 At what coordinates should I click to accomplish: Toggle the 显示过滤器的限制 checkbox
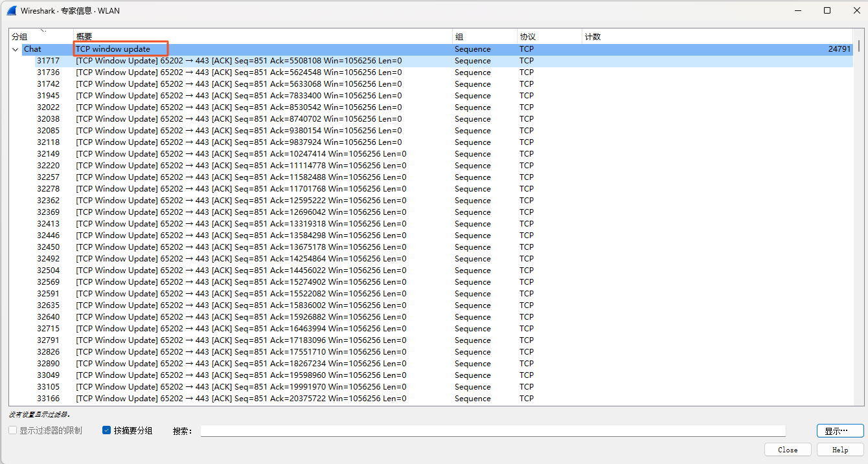13,430
